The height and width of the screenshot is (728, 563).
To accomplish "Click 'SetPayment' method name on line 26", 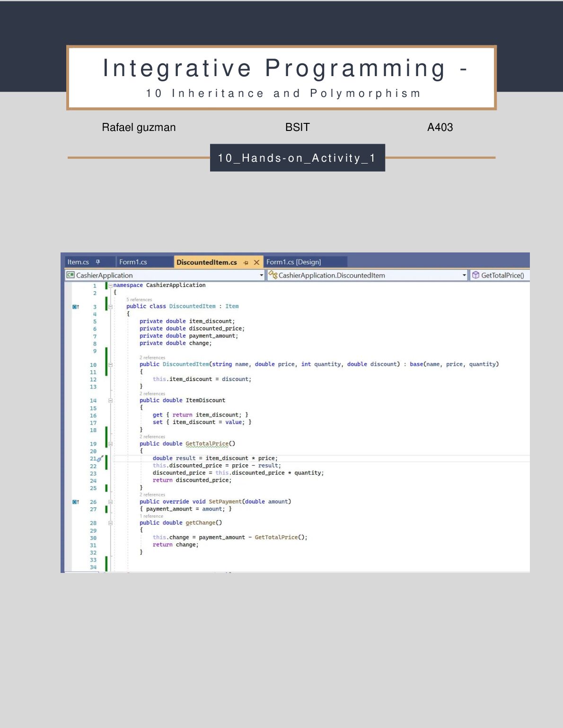I will coord(225,502).
